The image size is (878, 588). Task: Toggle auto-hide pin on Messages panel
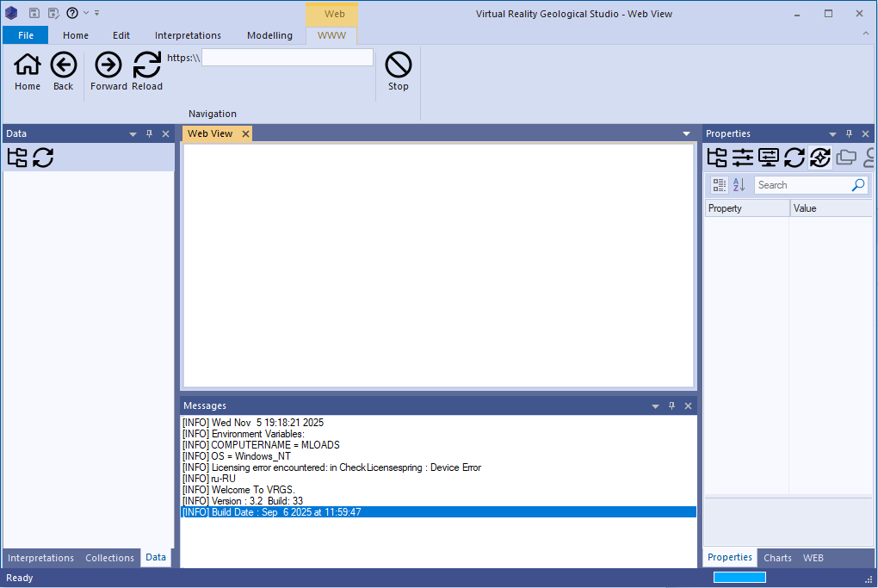point(671,406)
